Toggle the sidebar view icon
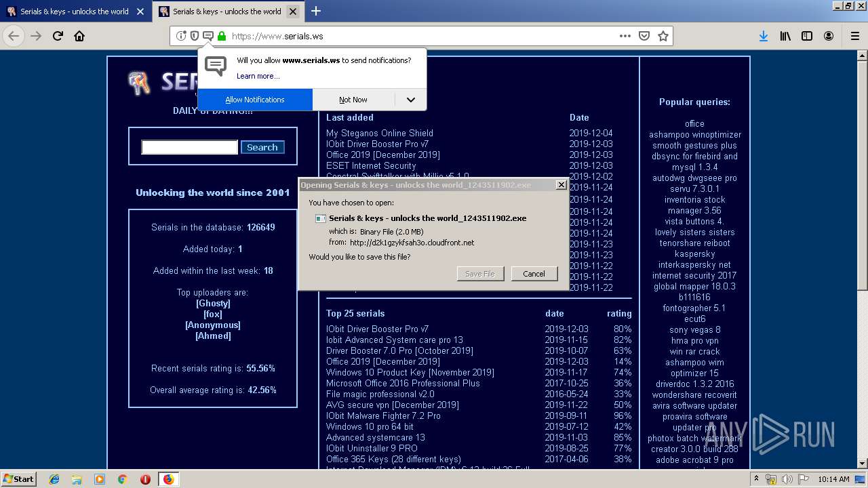The image size is (868, 488). point(807,36)
